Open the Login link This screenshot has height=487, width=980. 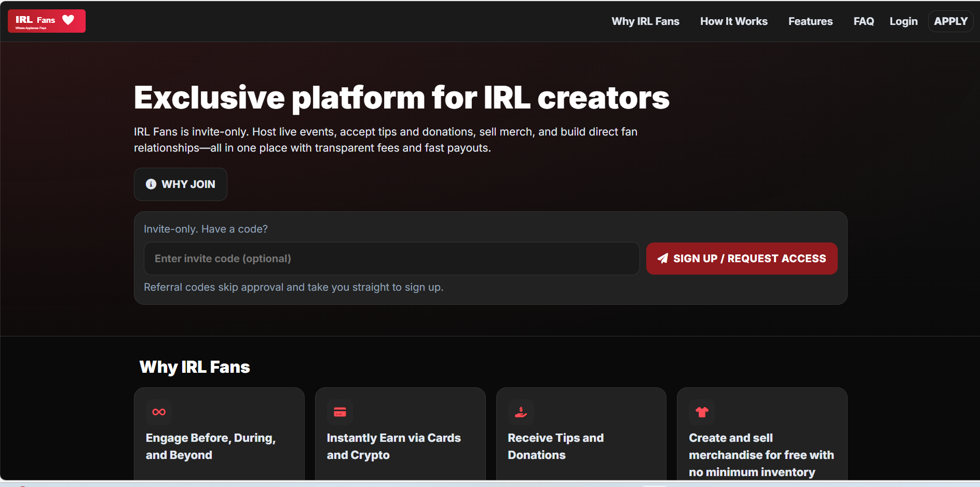903,21
